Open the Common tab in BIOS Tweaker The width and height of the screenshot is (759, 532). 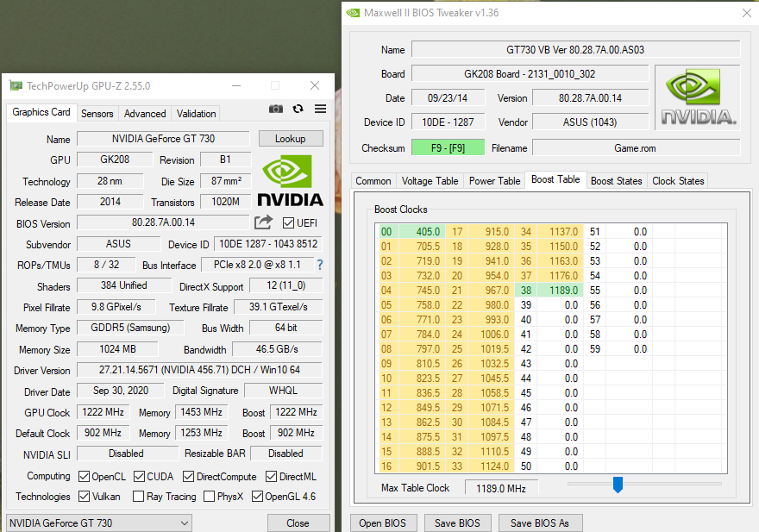pos(373,180)
